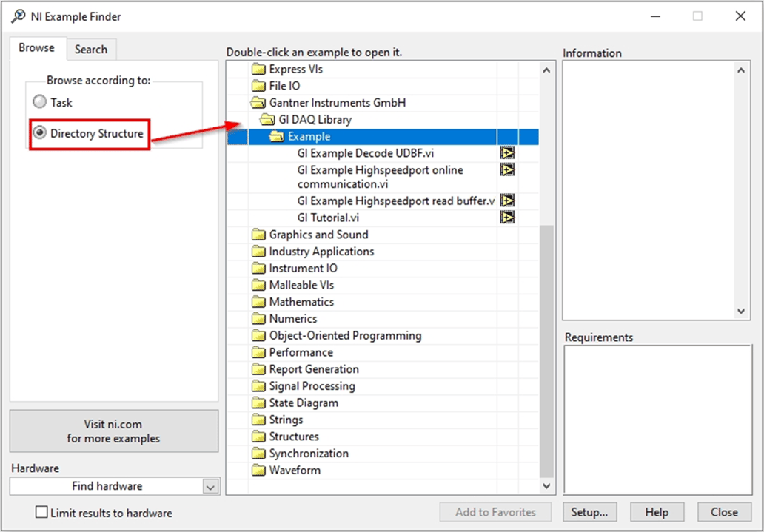The width and height of the screenshot is (764, 532).
Task: Open GI Example Decode UDBF.vi via its VI icon
Action: [x=507, y=152]
